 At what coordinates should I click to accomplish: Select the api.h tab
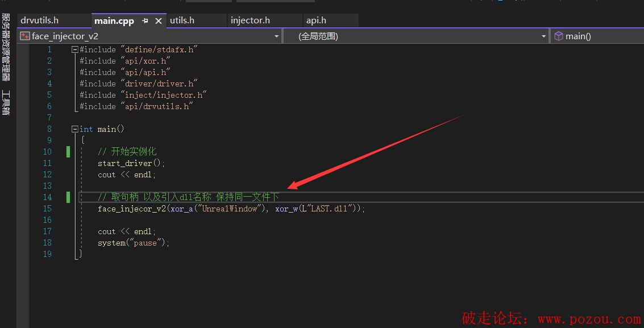click(x=316, y=20)
